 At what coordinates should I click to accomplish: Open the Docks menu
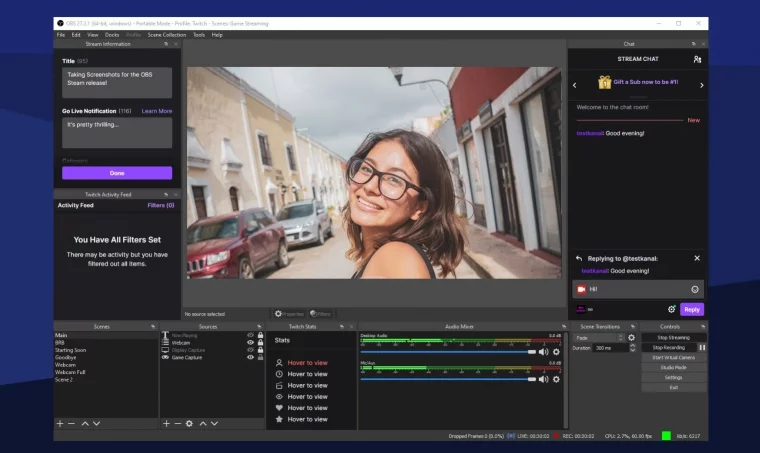(x=112, y=35)
